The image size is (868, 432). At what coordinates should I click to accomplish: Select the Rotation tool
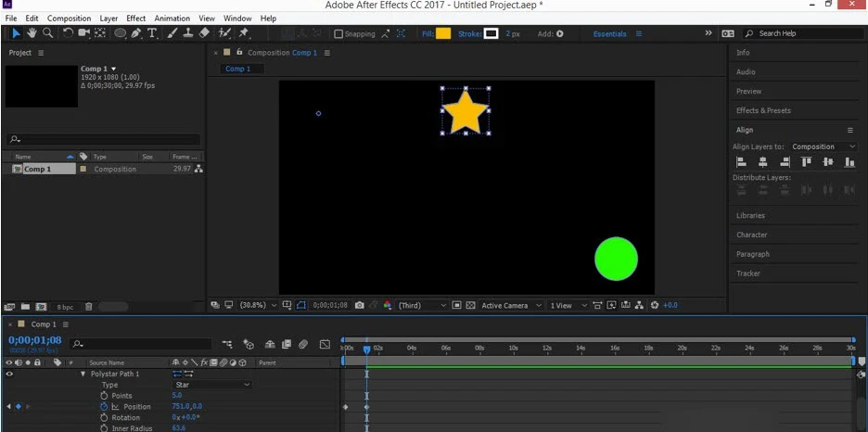coord(68,33)
